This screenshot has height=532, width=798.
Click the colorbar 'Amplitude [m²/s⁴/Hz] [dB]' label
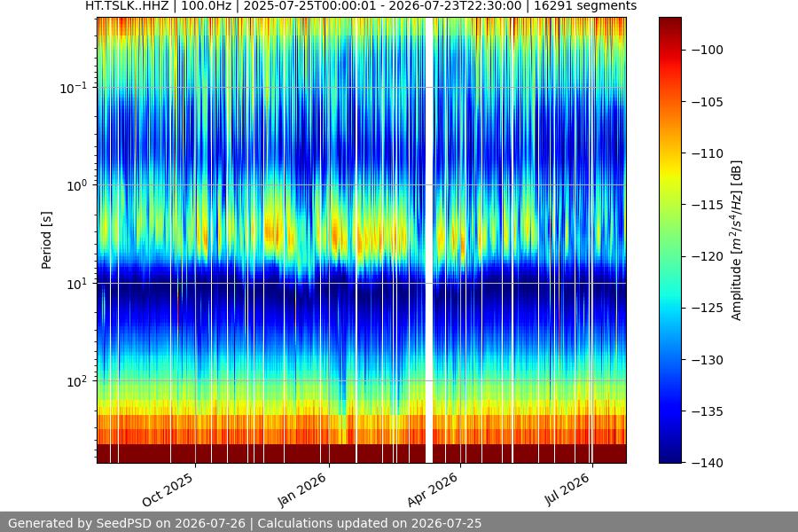coord(737,240)
